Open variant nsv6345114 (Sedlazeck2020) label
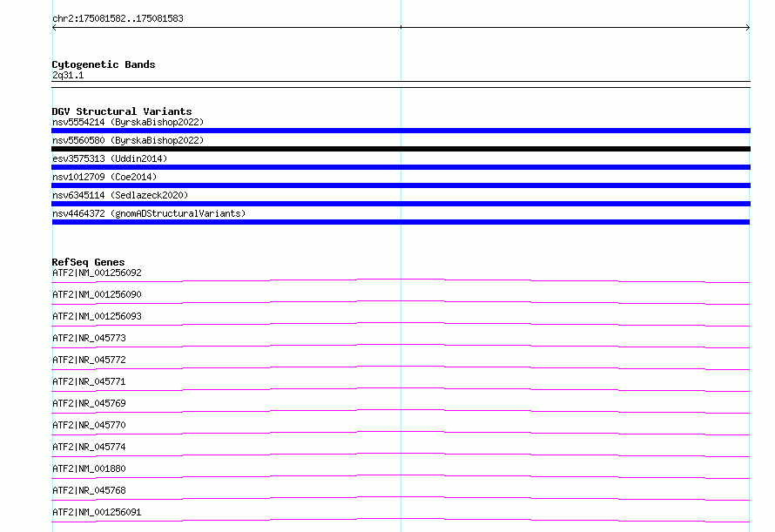 tap(120, 195)
